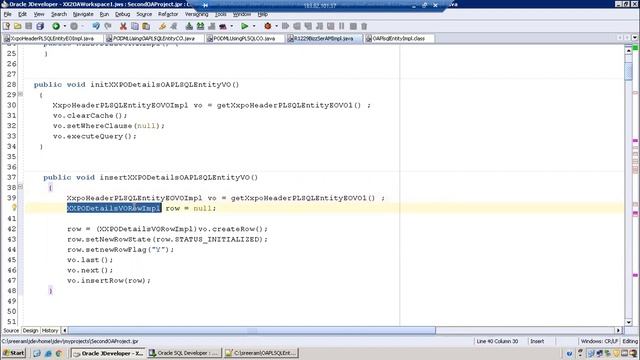Select the Design editor view tab
The image size is (640, 360).
tap(30, 330)
